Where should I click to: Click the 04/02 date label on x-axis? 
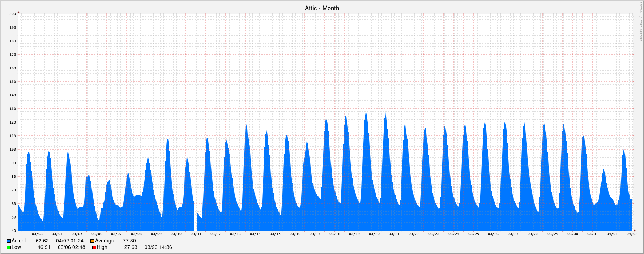click(x=632, y=234)
